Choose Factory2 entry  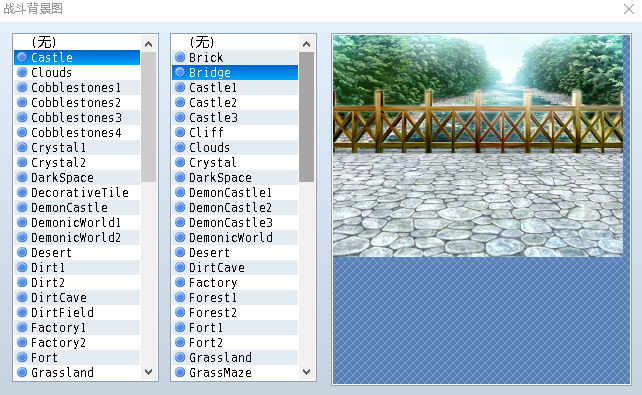[77, 343]
